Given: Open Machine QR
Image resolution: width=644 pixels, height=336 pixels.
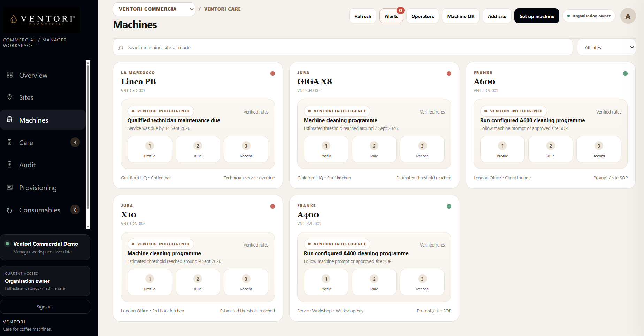Looking at the screenshot, I should [461, 16].
